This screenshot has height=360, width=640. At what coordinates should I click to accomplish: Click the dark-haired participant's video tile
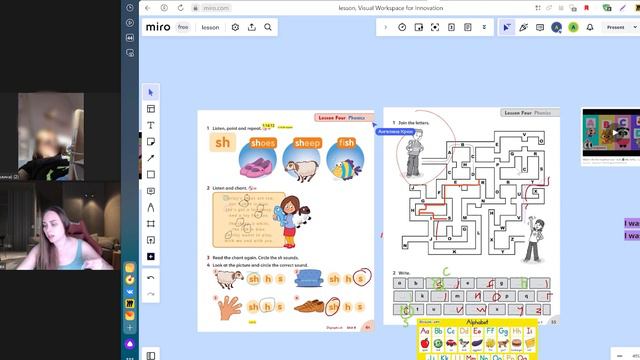click(60, 226)
